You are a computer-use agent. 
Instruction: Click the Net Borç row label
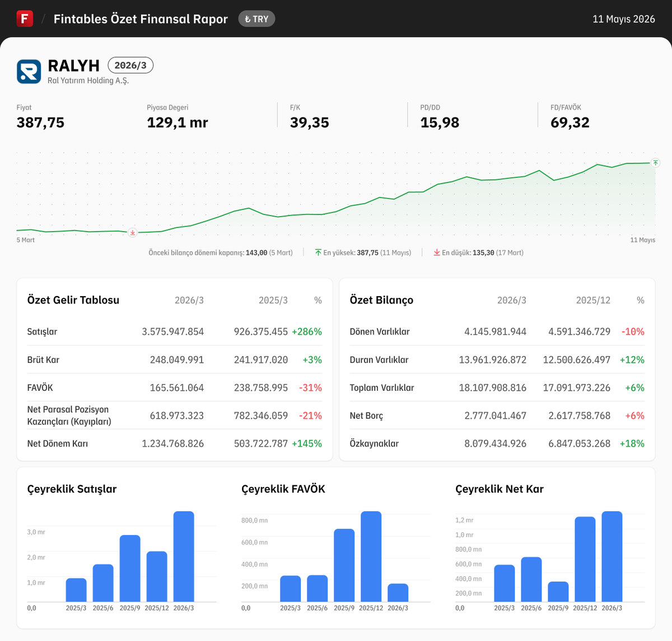[367, 415]
